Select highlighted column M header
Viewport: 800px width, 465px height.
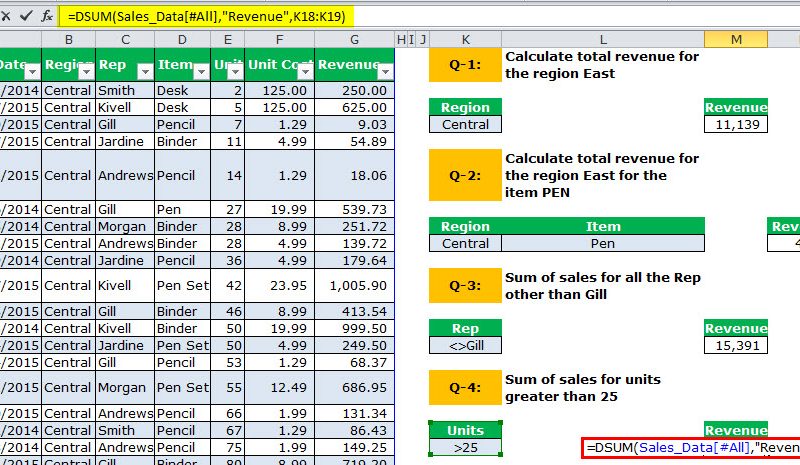[x=736, y=39]
